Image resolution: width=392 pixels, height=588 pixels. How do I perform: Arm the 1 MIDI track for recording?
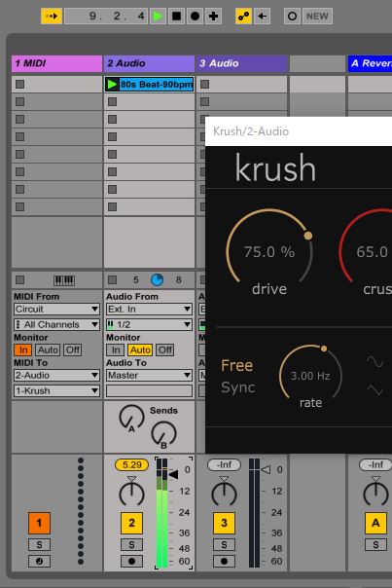coord(39,562)
